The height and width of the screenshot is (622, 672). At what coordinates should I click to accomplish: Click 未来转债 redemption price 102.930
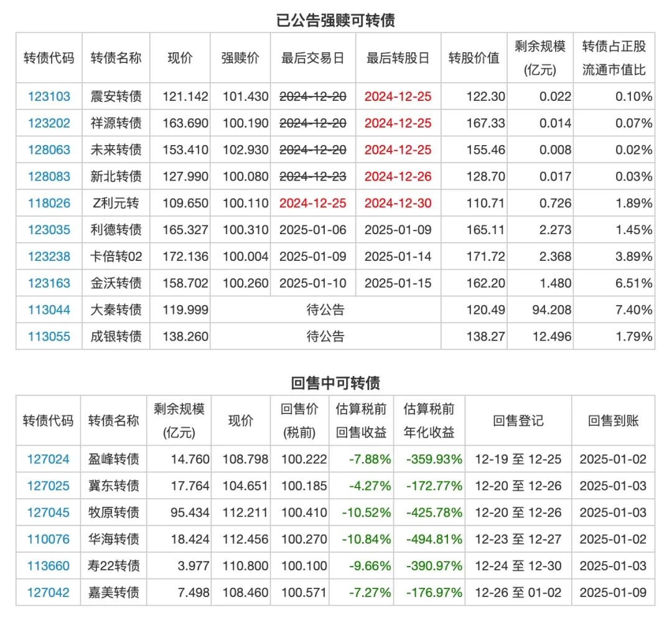tap(246, 149)
